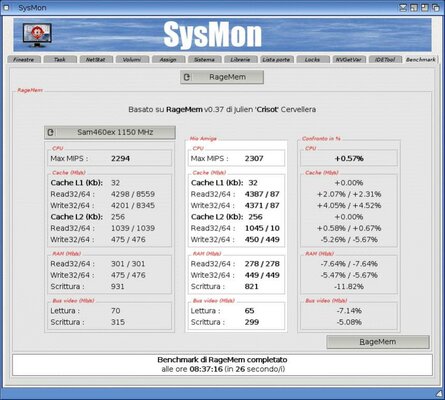The image size is (445, 400).
Task: Click the CPU comparison value +0.57%
Action: pos(349,158)
